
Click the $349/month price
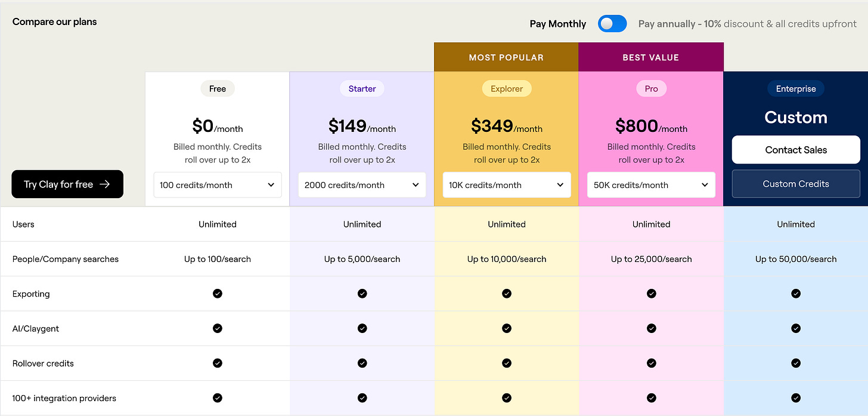pos(507,127)
